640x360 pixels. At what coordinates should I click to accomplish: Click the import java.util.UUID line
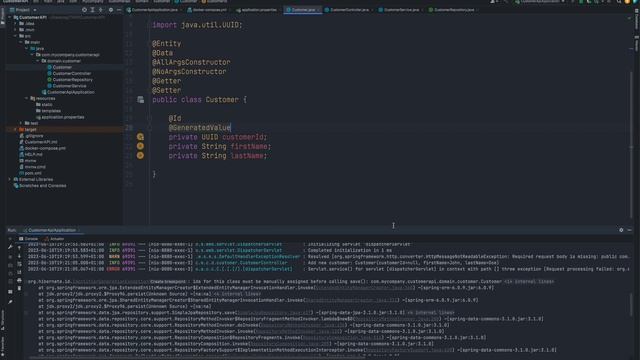[x=197, y=25]
